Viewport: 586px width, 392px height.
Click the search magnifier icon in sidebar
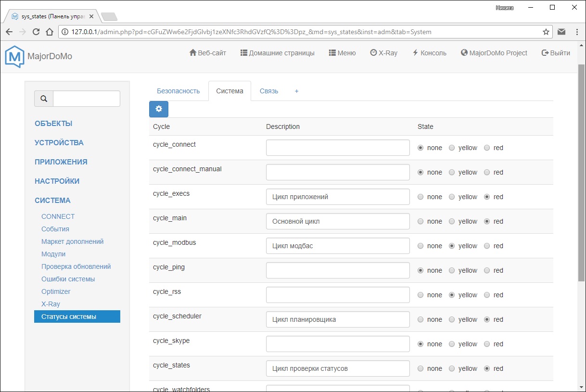click(44, 99)
